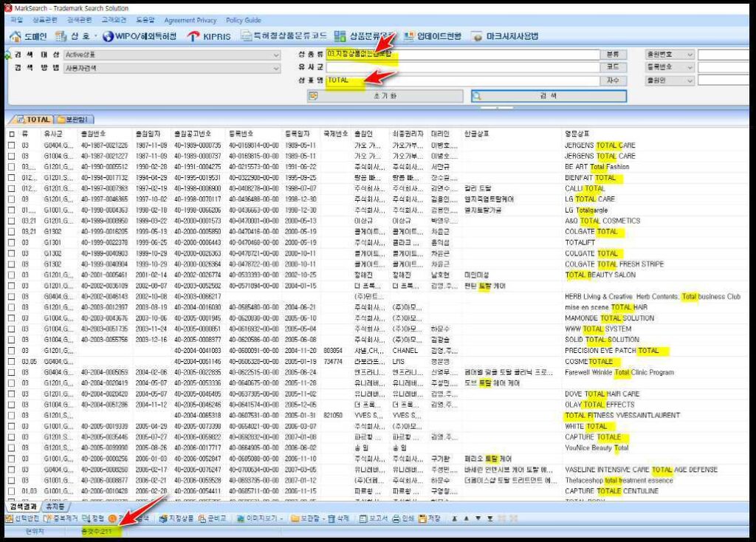Open the Policy Guide menu

(244, 20)
